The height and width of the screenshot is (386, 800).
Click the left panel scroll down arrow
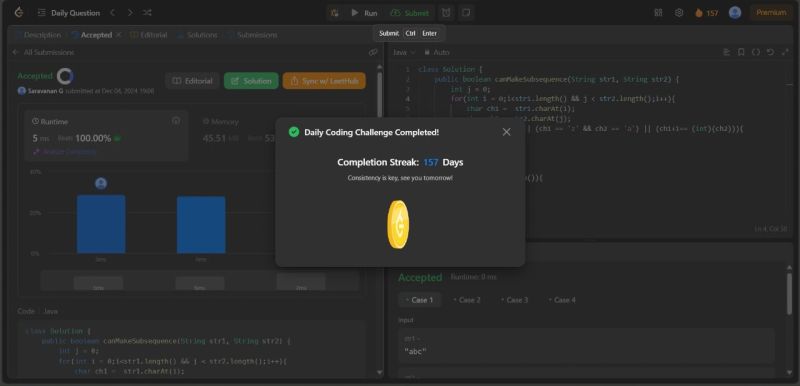point(379,373)
